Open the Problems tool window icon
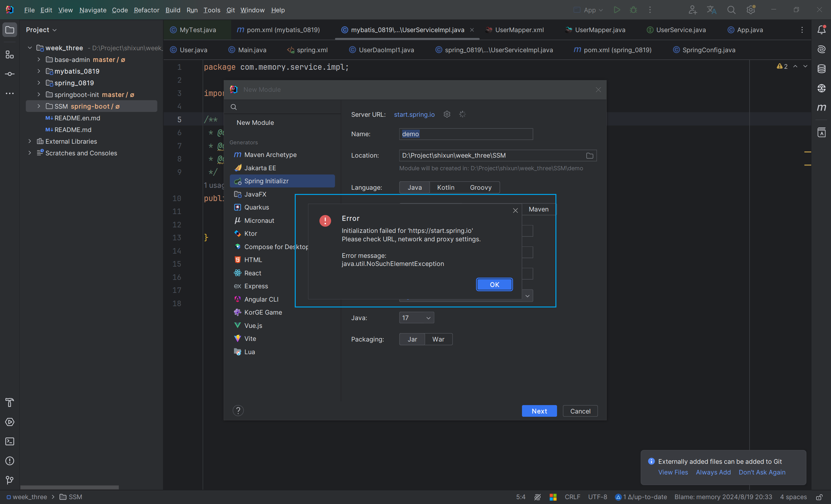This screenshot has width=831, height=504. (10, 461)
